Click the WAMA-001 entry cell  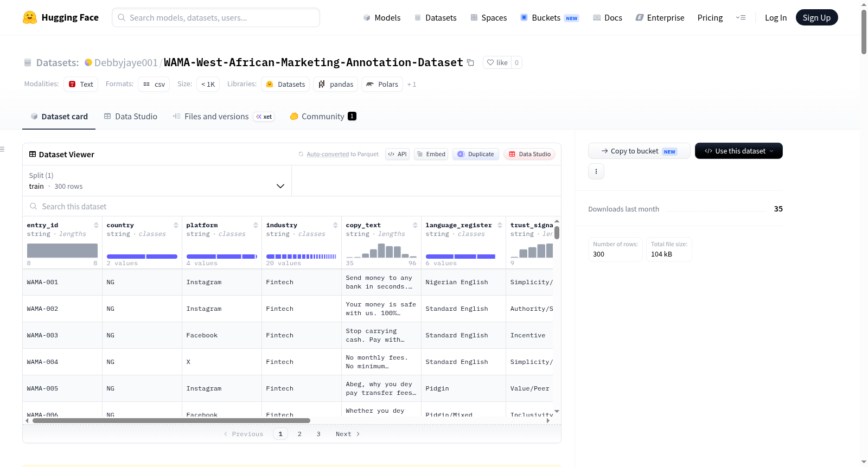point(62,282)
